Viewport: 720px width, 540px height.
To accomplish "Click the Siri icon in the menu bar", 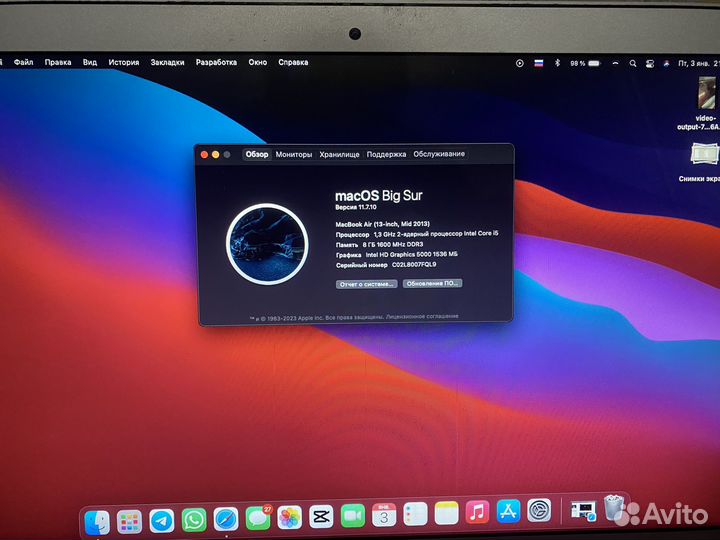I will coord(666,64).
